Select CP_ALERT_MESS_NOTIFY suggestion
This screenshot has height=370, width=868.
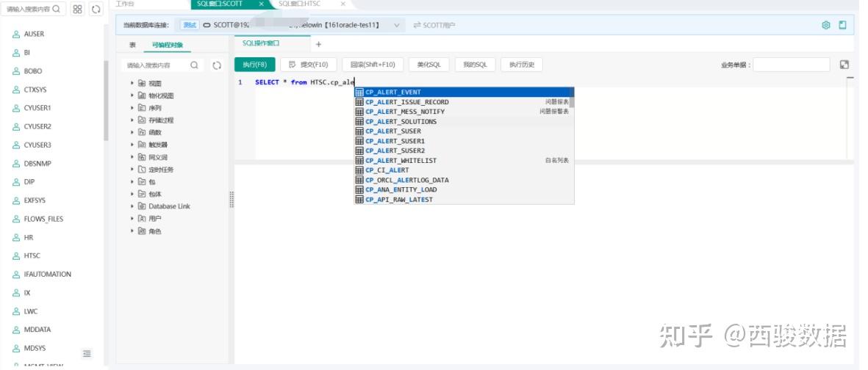pos(462,112)
